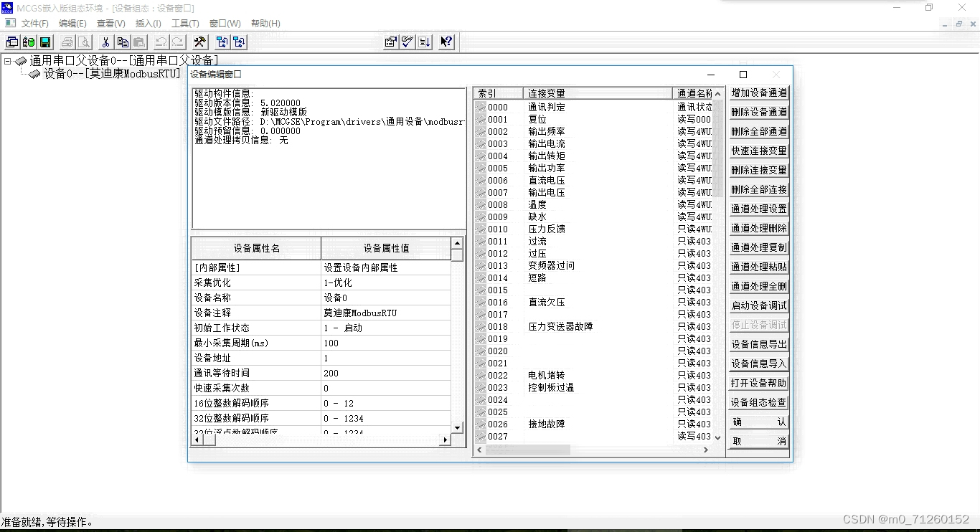Click the 初始工作状态 value 1 - 启动
This screenshot has height=532, width=980.
[x=386, y=328]
